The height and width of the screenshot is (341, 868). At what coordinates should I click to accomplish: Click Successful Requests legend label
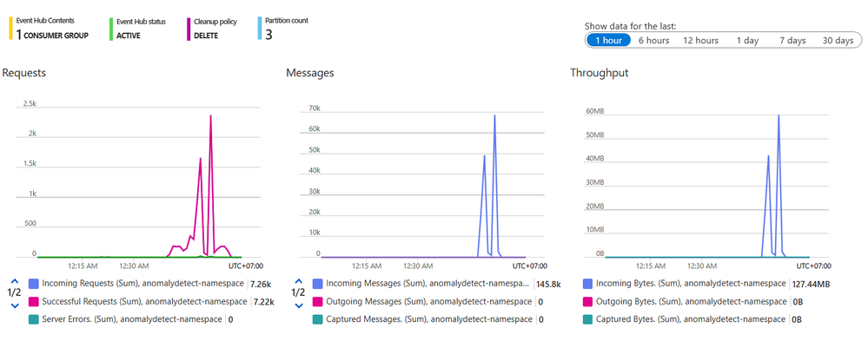[144, 301]
